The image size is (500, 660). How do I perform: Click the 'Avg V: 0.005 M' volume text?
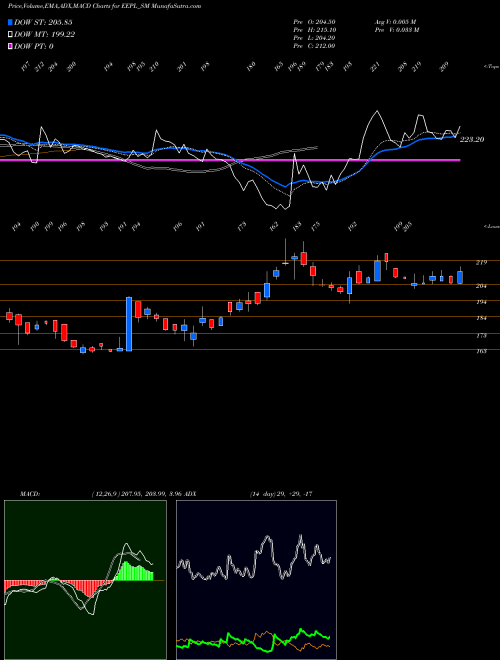[395, 22]
